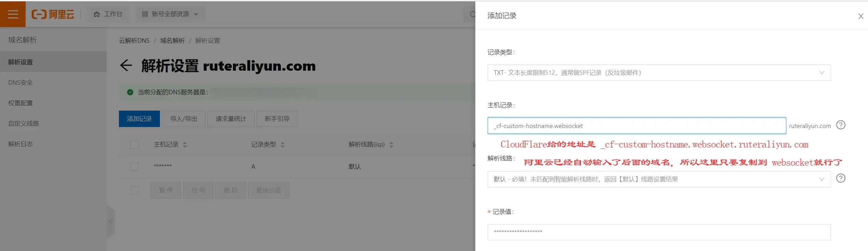Click the 默认 line cell in A row

click(x=355, y=167)
